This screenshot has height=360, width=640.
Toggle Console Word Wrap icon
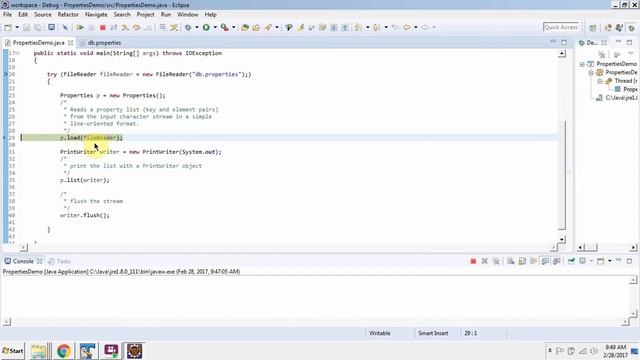[x=533, y=261]
